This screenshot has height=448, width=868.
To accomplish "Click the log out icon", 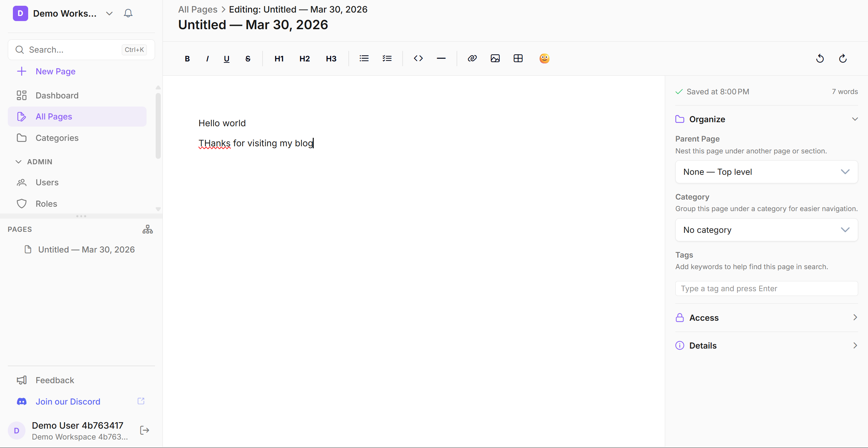I will click(x=144, y=430).
